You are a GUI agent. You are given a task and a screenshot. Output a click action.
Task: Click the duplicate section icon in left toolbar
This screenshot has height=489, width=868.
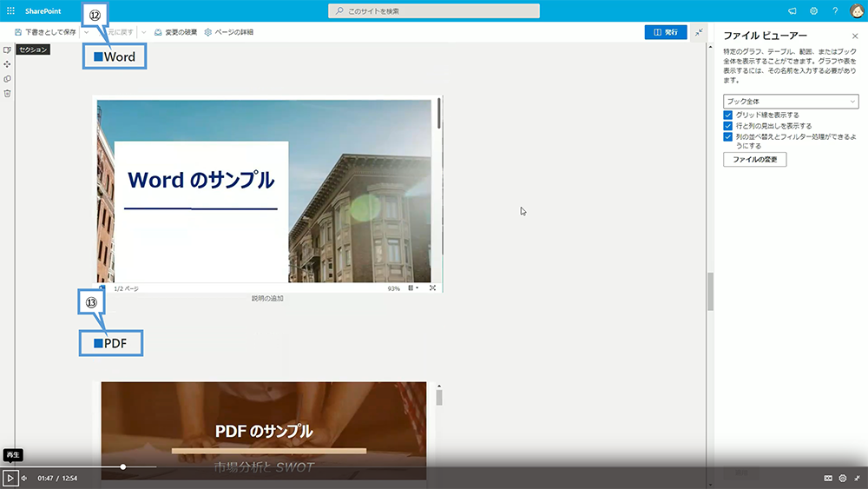7,79
